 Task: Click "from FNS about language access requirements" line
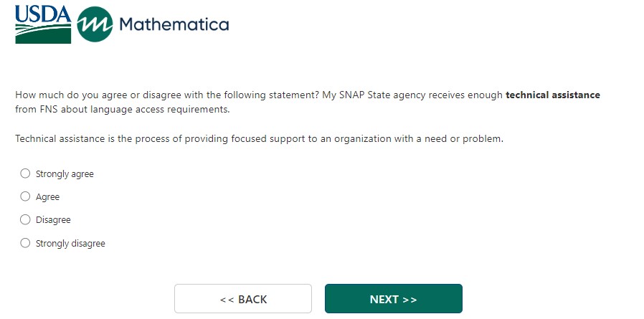point(122,110)
